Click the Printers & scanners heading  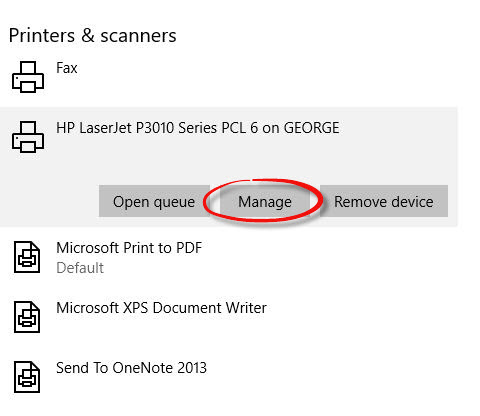[x=93, y=35]
